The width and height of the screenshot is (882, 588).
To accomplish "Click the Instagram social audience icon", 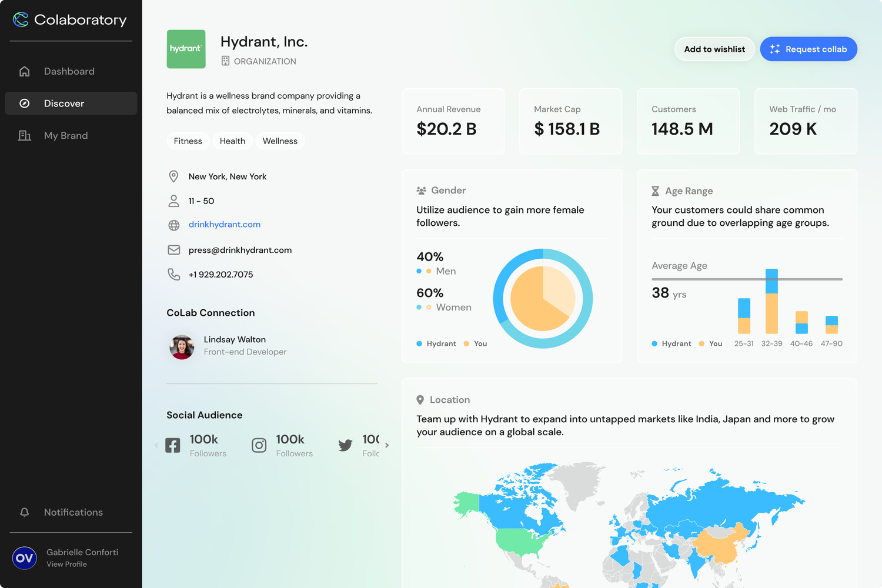I will 259,445.
